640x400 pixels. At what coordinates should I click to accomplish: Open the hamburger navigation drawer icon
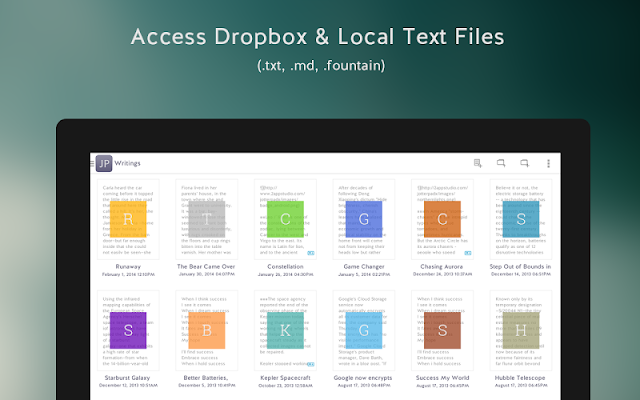pyautogui.click(x=92, y=164)
